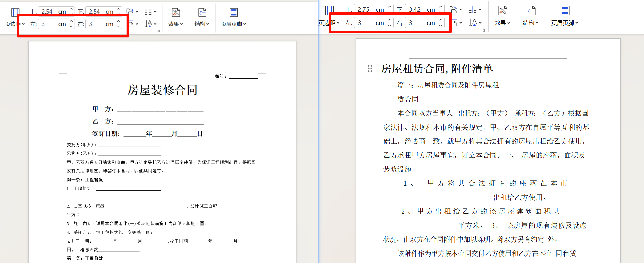Click 结构 structure icon in left window
Screen dimensions: 644x263
pos(202,12)
